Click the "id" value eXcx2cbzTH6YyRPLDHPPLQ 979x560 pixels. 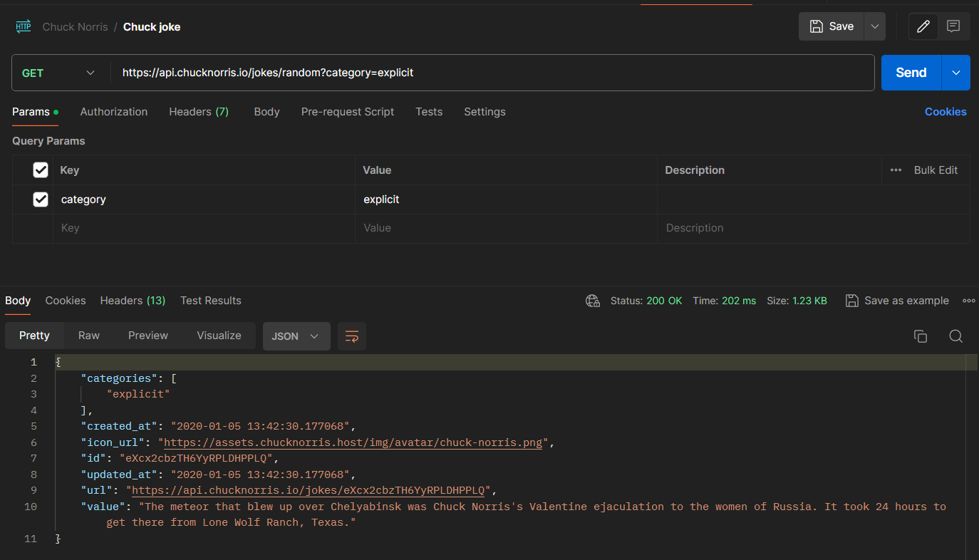(x=196, y=458)
